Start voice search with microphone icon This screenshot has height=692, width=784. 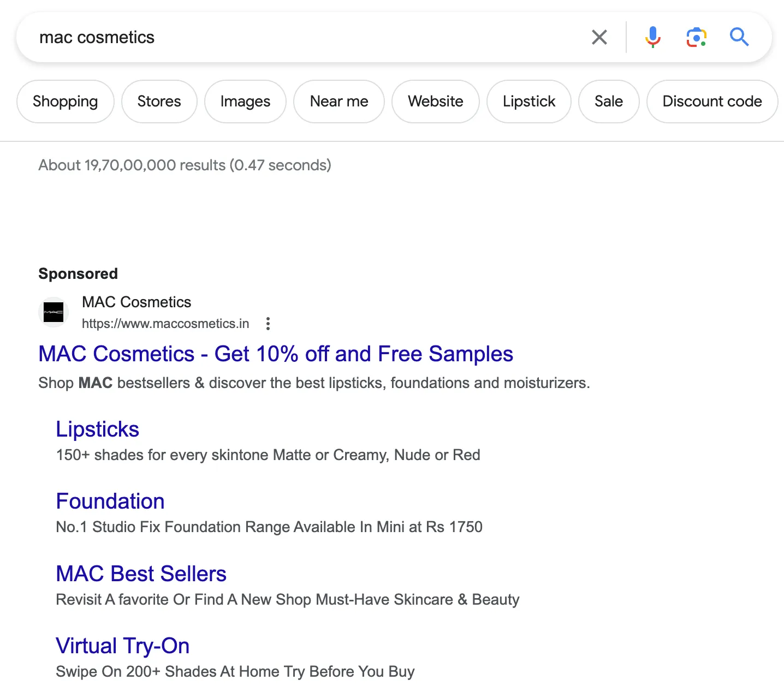pos(652,38)
